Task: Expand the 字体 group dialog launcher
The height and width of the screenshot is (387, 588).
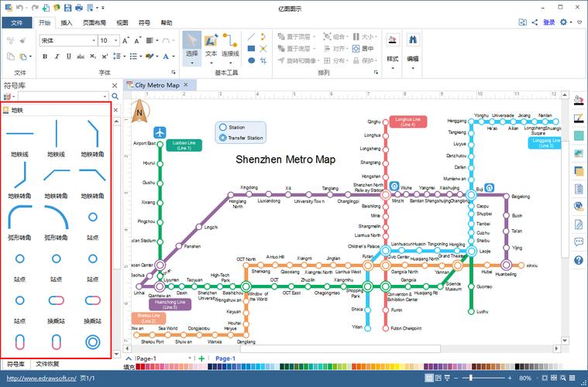Action: (174, 72)
